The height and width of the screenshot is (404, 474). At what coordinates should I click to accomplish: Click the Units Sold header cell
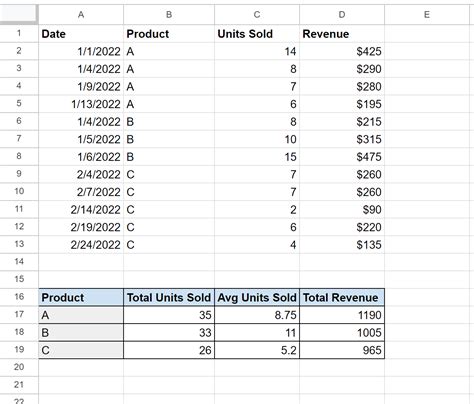(x=257, y=34)
